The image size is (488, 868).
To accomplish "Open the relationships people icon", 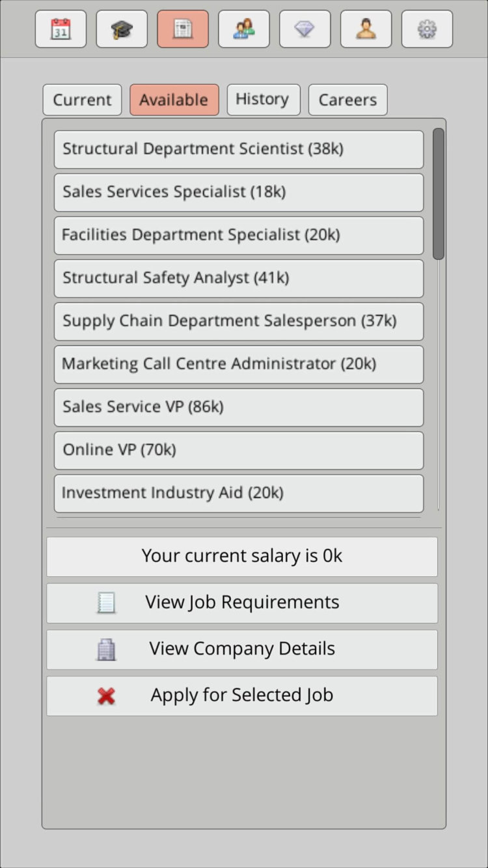I will point(244,29).
